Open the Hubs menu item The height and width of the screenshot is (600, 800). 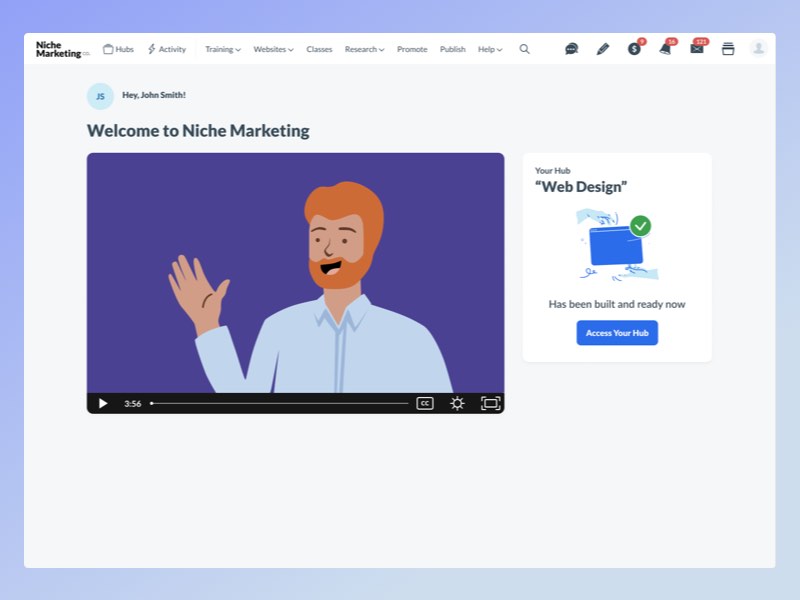click(118, 49)
